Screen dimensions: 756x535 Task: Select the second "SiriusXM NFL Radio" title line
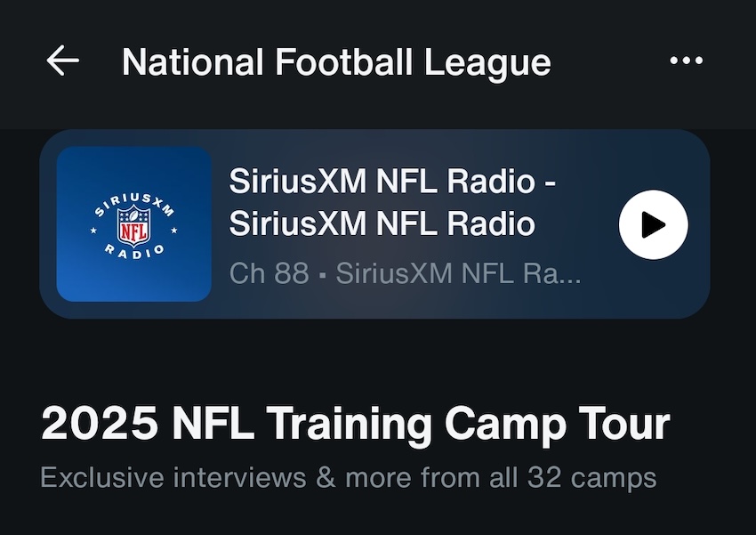382,223
